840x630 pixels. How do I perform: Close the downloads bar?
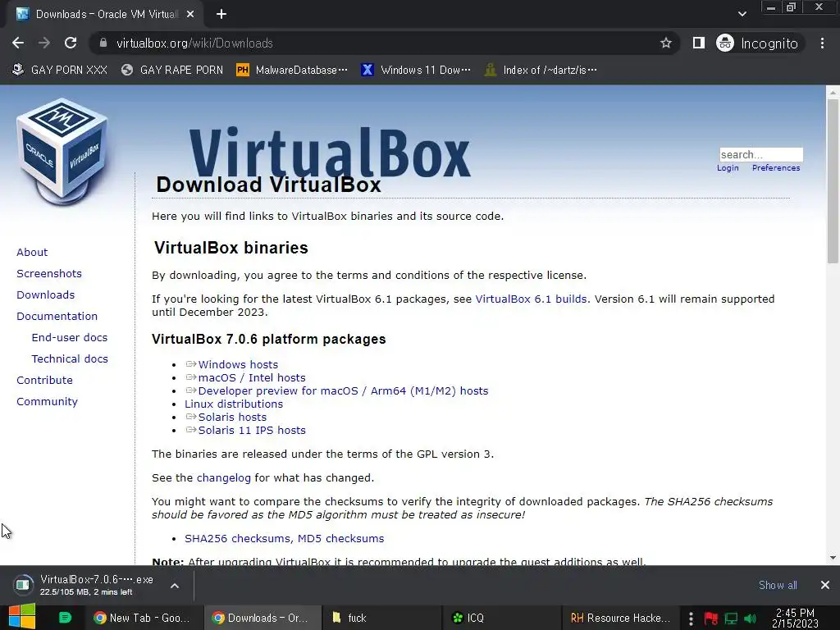[x=825, y=585]
